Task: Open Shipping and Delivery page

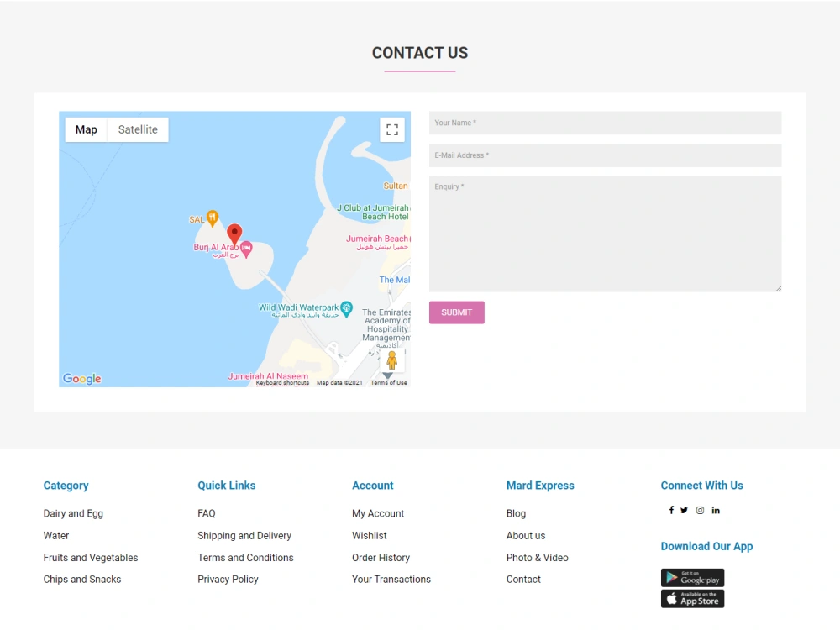Action: click(x=244, y=535)
